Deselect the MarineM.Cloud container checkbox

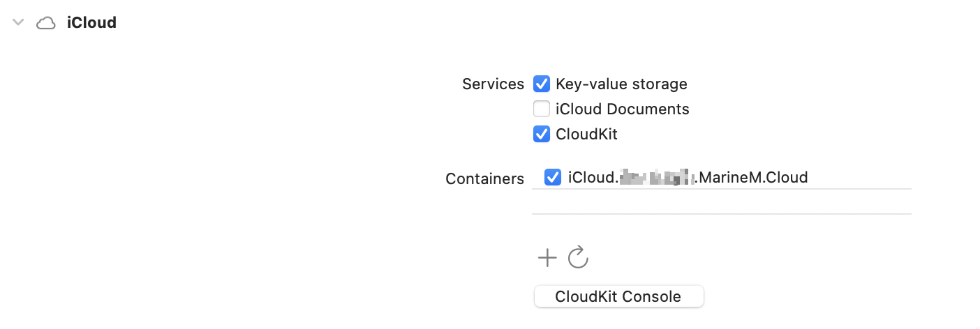pos(553,177)
